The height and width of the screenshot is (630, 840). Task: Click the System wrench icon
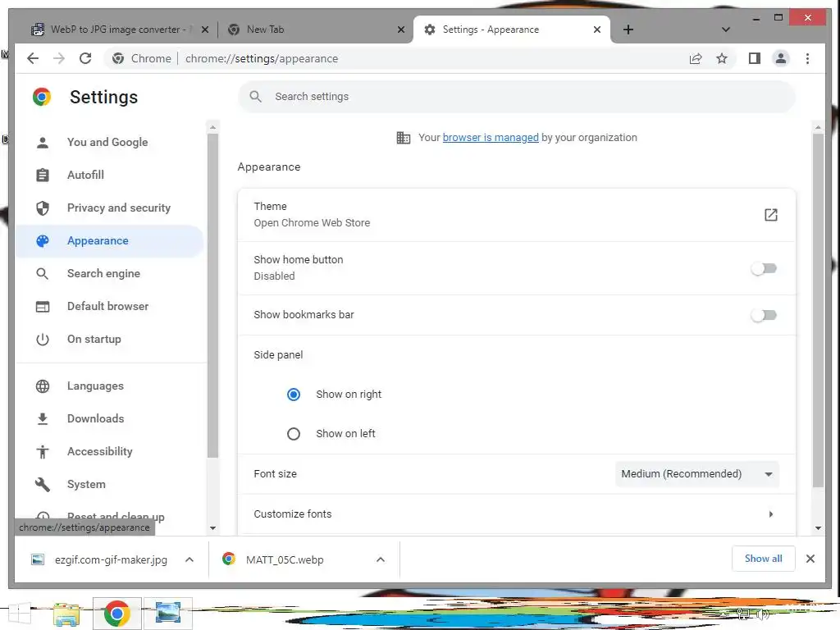(43, 484)
